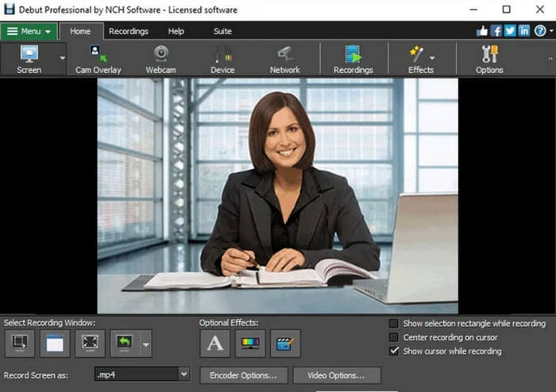Click the fullscreen recording window icon
556x392 pixels.
pos(90,344)
